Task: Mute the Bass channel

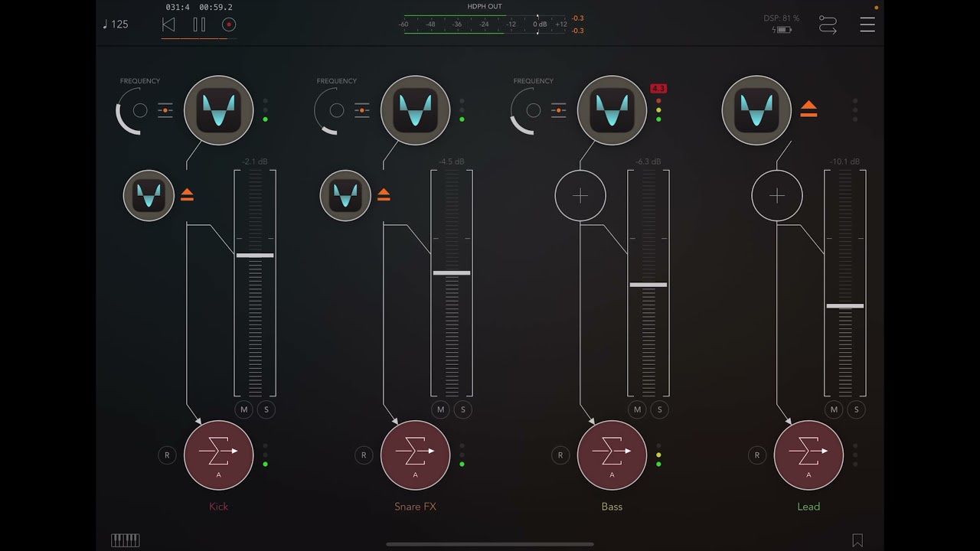Action: (637, 409)
